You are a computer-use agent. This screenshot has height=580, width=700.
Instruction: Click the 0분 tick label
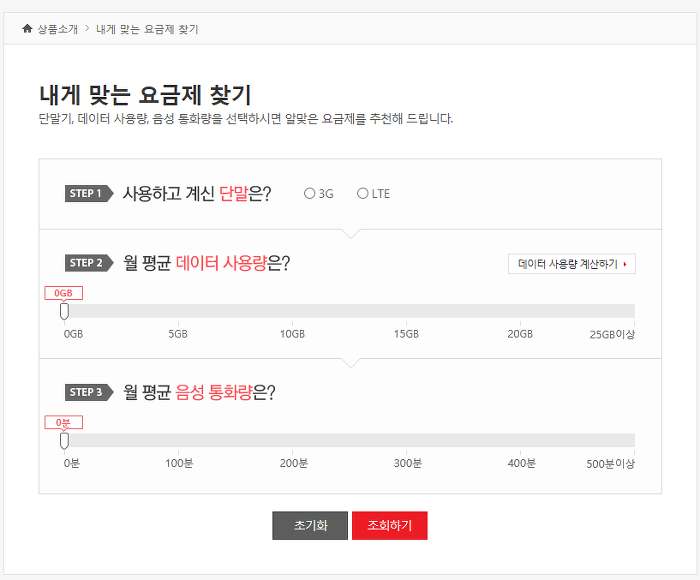pyautogui.click(x=71, y=463)
